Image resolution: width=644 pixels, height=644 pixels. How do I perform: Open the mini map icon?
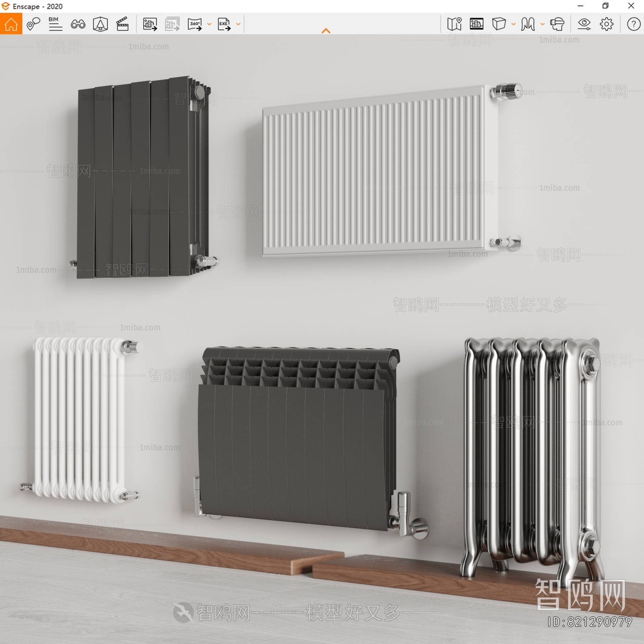[454, 24]
